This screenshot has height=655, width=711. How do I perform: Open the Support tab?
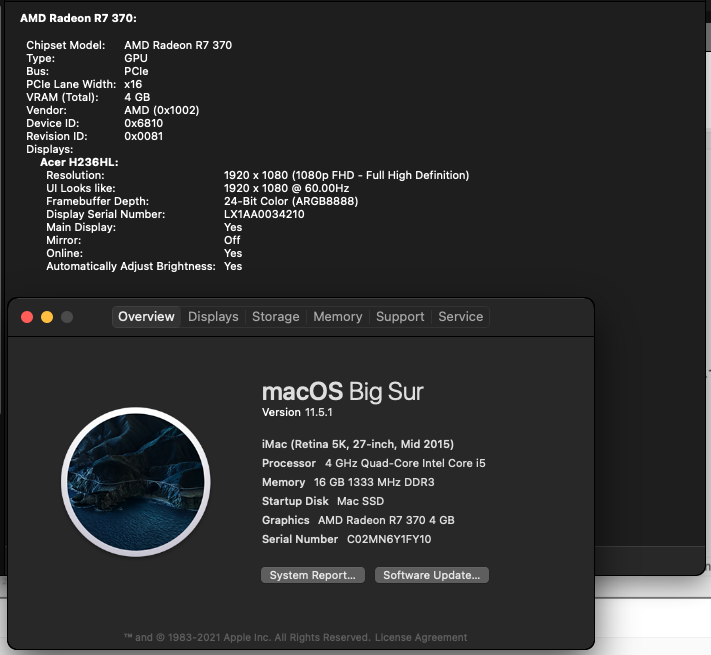(400, 316)
